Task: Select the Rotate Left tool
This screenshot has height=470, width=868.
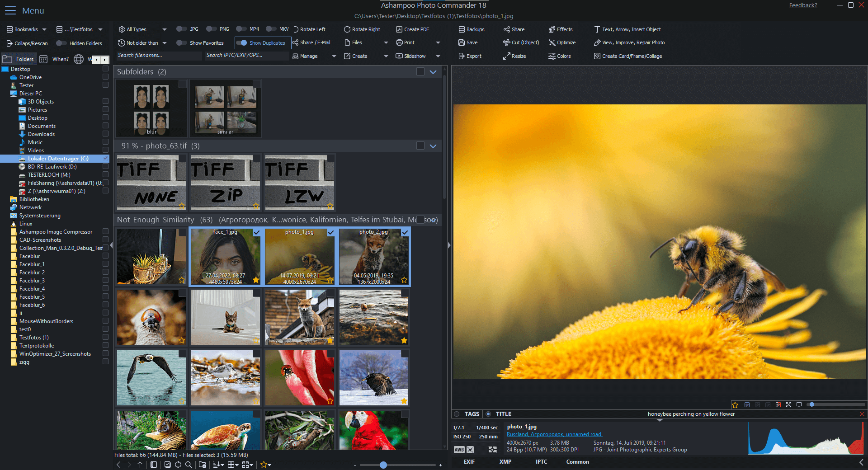Action: tap(310, 29)
